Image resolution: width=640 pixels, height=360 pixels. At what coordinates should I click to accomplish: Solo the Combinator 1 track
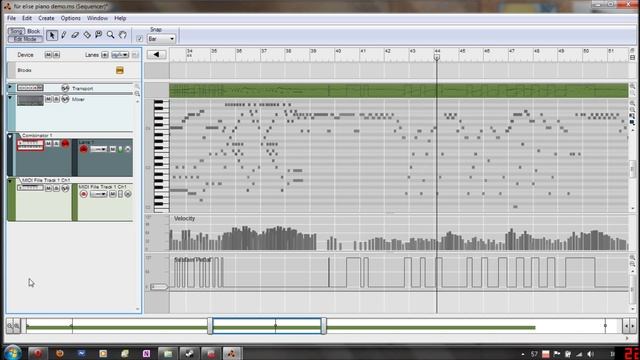click(x=56, y=144)
